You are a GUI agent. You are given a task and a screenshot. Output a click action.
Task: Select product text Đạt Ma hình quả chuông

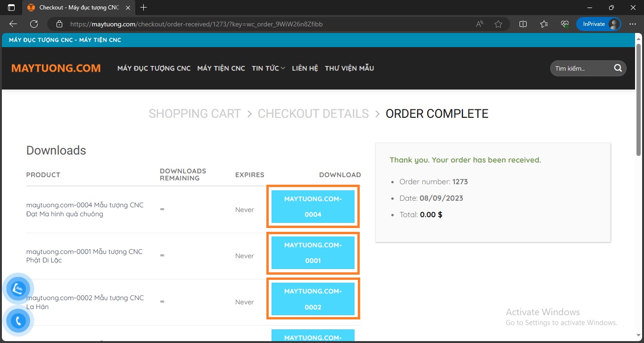(x=65, y=214)
